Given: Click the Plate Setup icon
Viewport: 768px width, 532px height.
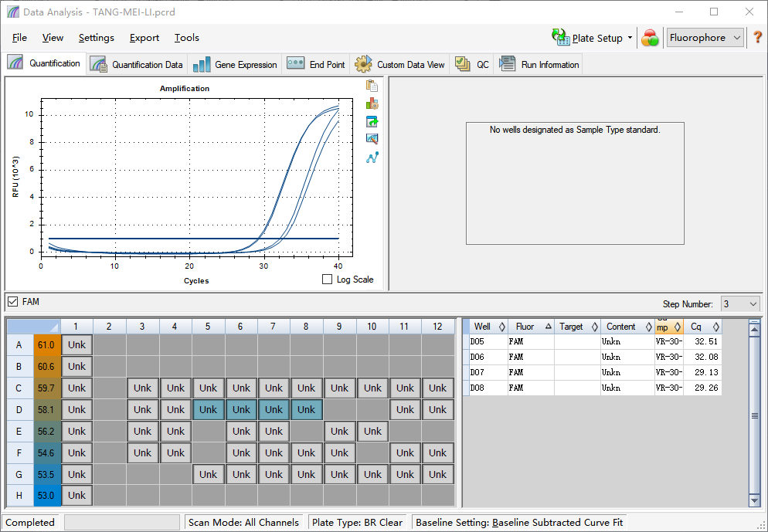Looking at the screenshot, I should (561, 37).
